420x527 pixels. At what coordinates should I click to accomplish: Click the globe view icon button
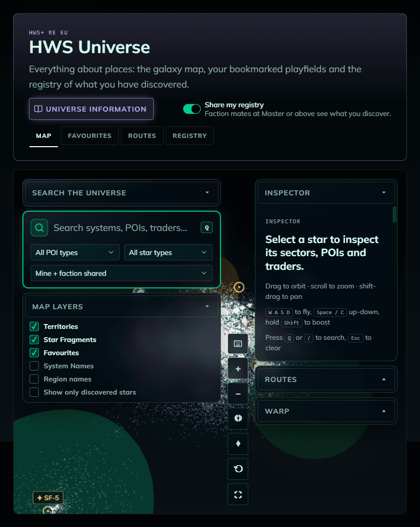(x=238, y=419)
